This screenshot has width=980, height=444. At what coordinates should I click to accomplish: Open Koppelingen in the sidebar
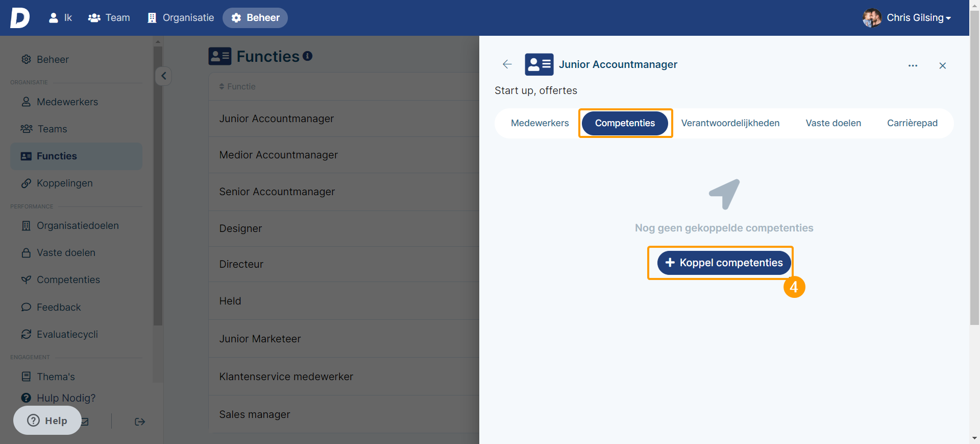click(65, 183)
